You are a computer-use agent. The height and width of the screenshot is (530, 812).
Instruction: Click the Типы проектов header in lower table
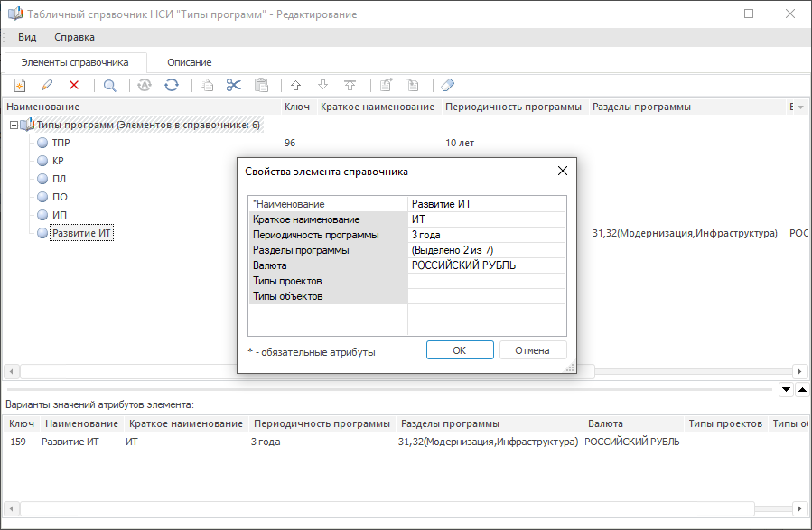point(725,423)
